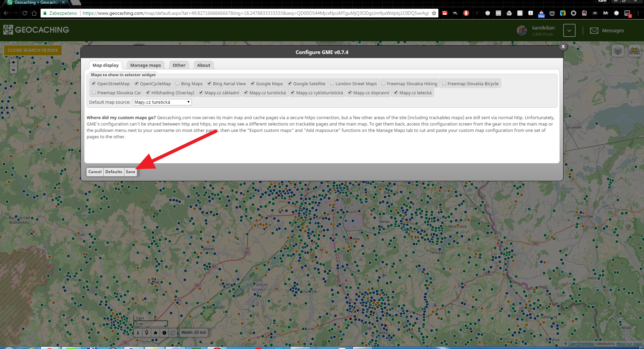Click the Evernote elephant extension icon
The width and height of the screenshot is (644, 349).
584,13
